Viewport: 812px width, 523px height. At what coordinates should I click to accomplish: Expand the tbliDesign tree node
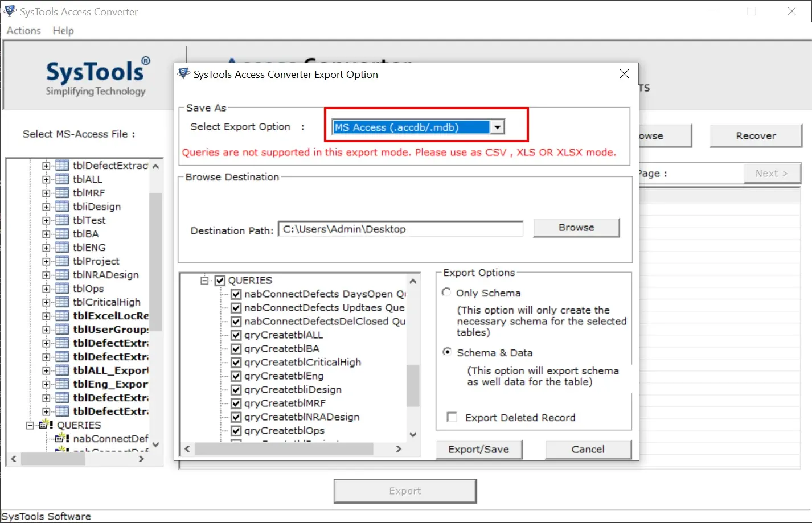tap(46, 207)
